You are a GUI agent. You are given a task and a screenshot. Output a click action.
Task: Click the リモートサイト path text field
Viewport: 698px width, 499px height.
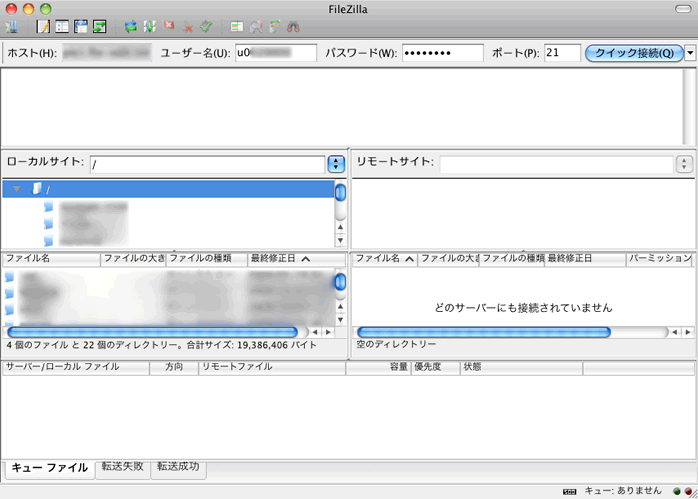click(556, 164)
